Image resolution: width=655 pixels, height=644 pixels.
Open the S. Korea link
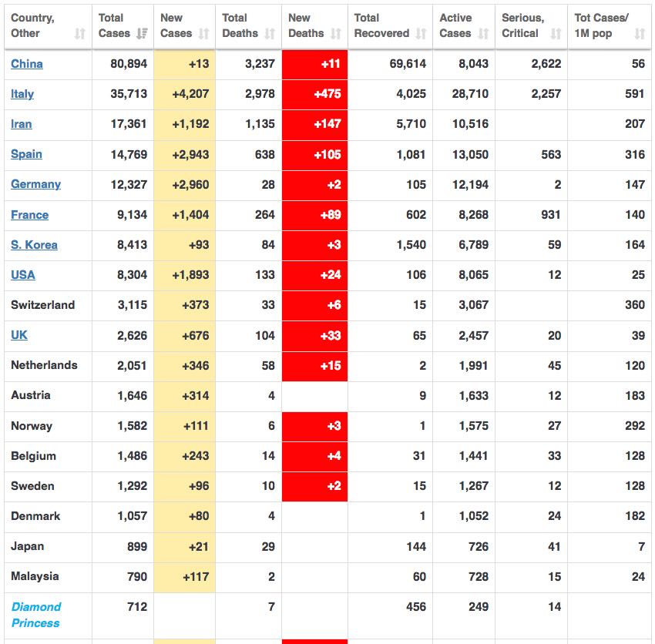click(34, 245)
